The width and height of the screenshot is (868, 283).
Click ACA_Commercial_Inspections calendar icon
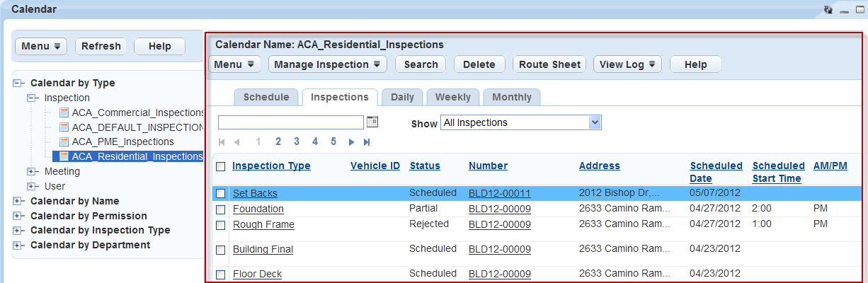pos(64,112)
